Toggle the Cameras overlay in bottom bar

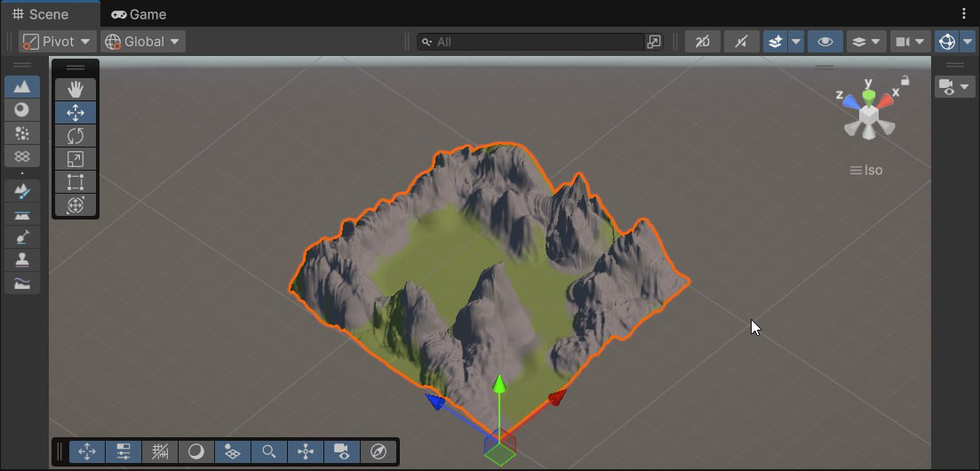342,451
